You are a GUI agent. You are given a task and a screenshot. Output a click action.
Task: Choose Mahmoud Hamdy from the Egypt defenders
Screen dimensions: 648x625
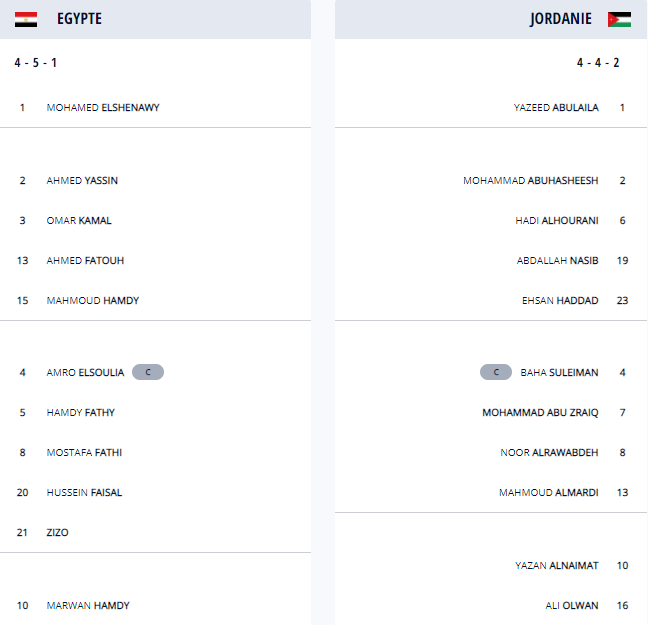[93, 301]
